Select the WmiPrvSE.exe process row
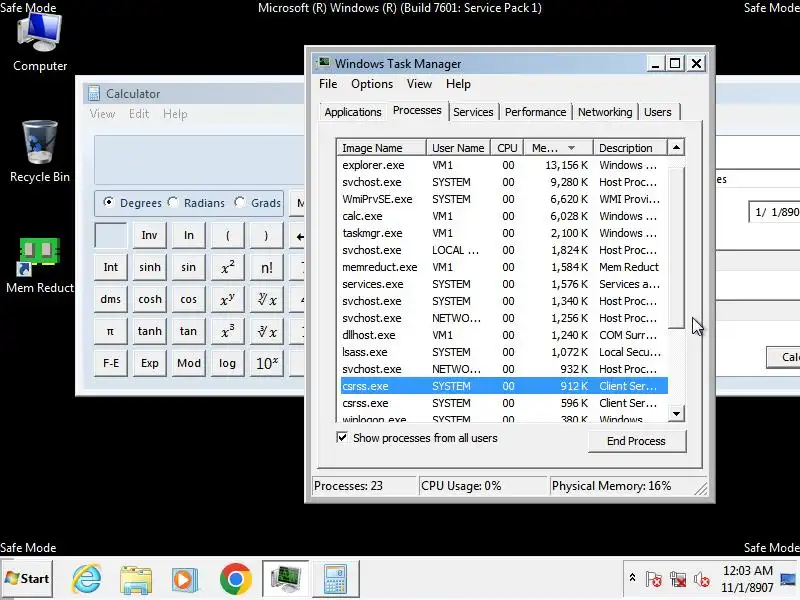This screenshot has height=600, width=800. point(504,199)
